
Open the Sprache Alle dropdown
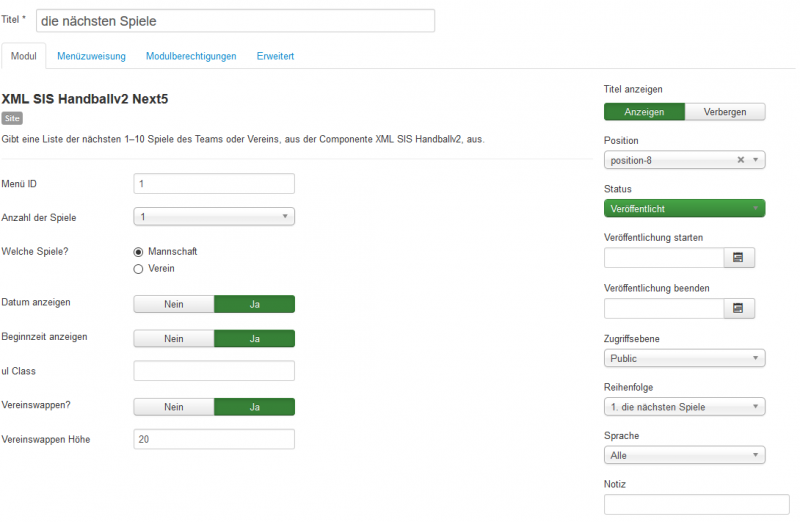tap(684, 455)
